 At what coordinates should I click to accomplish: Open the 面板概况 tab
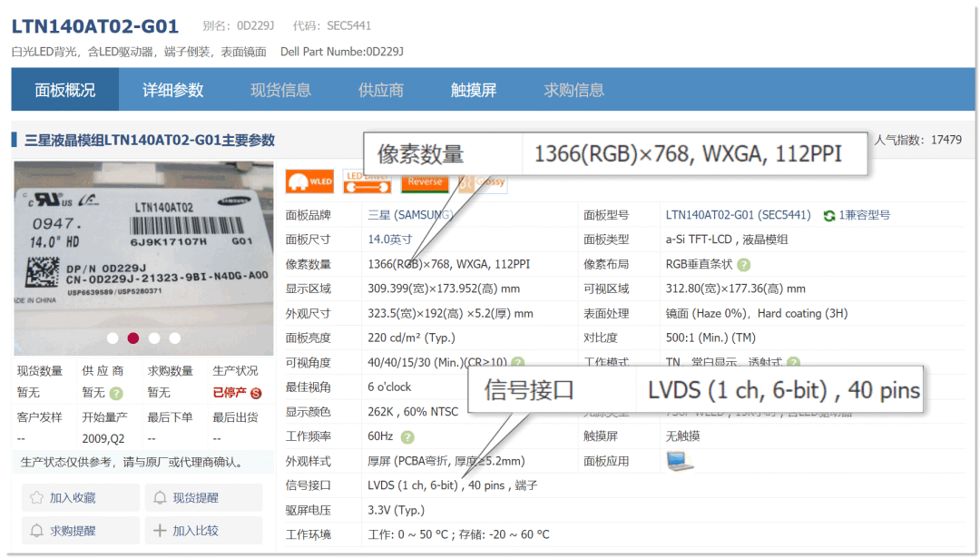pyautogui.click(x=65, y=90)
